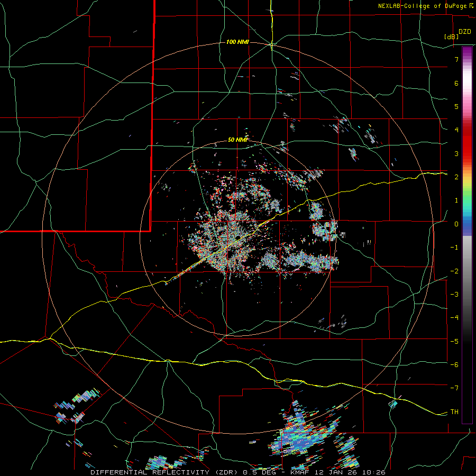Click the 4 value on the scale
This screenshot has width=476, height=476.
[456, 130]
